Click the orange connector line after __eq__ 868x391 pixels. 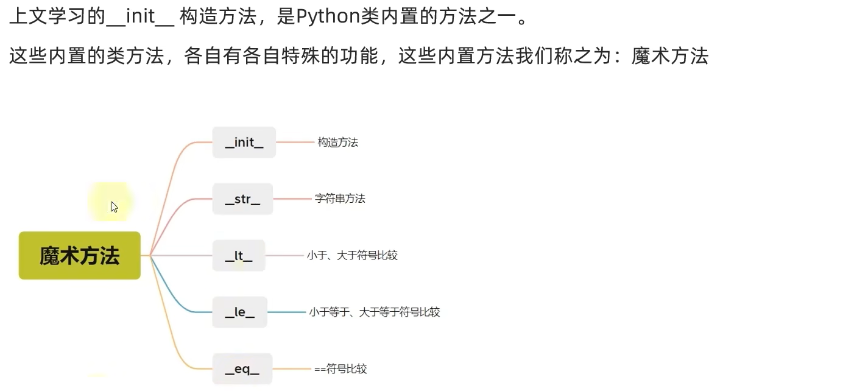(x=291, y=369)
